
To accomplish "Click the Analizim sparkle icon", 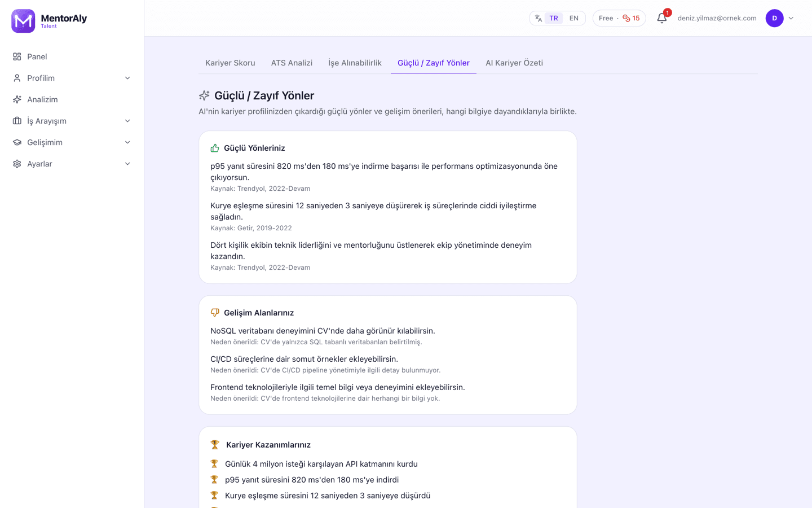I will click(17, 99).
